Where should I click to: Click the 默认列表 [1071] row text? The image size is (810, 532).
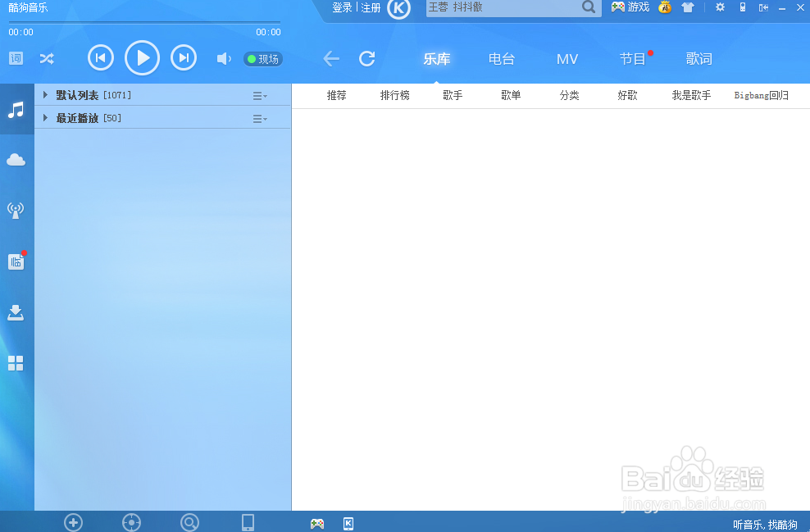coord(93,95)
